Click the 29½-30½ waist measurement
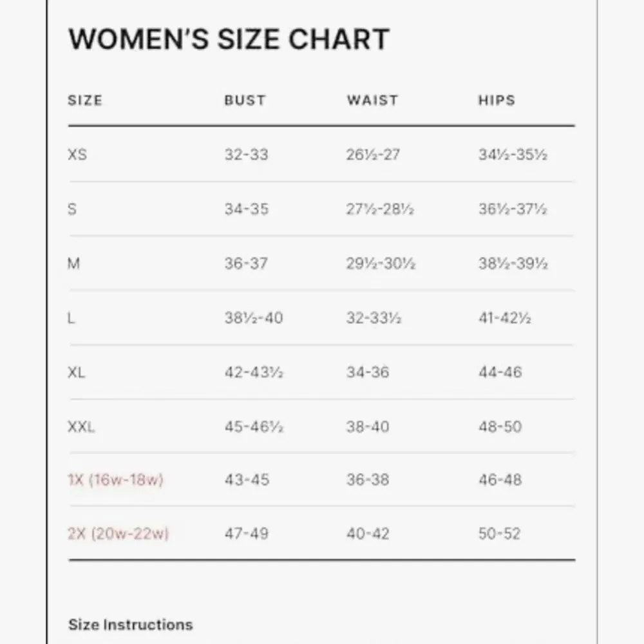 (x=381, y=263)
